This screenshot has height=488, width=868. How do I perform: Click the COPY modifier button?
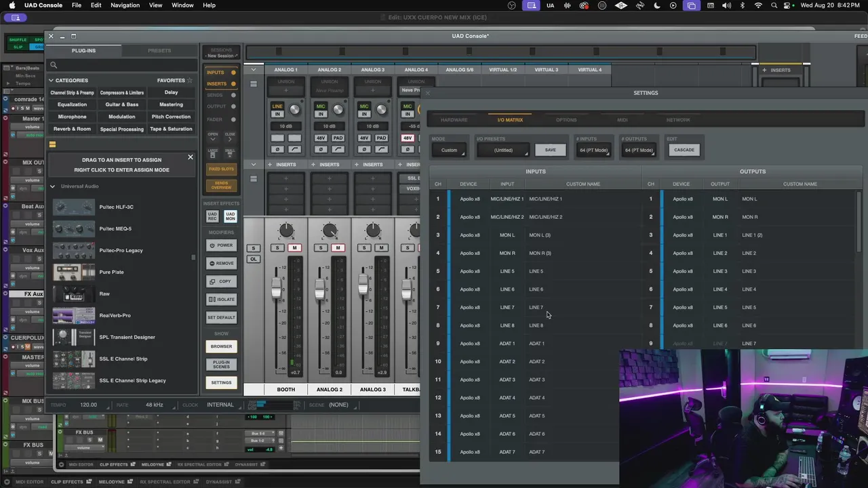[221, 281]
